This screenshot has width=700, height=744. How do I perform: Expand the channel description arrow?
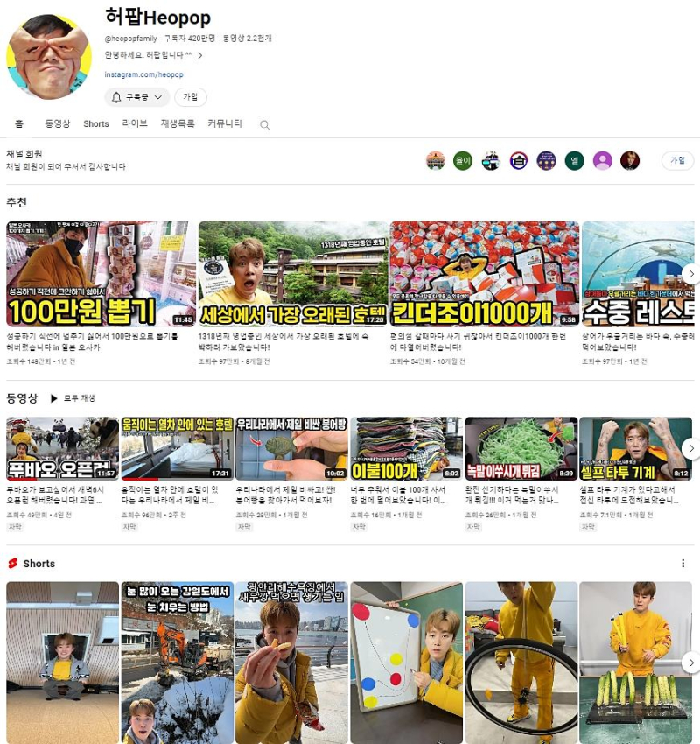(x=200, y=55)
